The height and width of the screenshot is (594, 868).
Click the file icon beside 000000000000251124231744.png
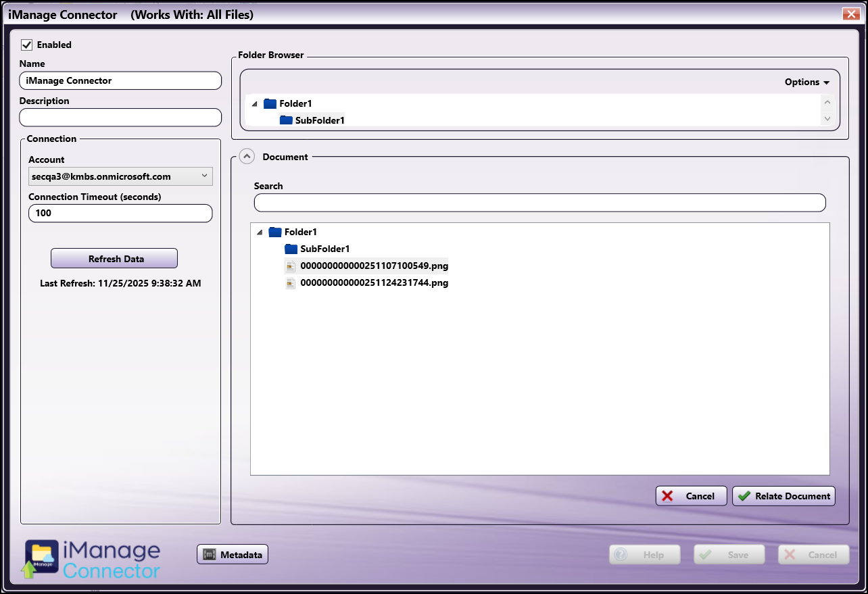point(291,283)
